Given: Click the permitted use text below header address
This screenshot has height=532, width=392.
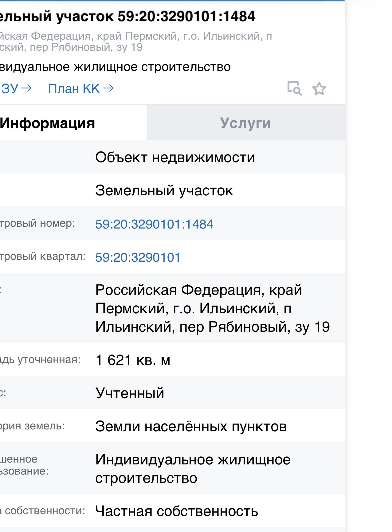Looking at the screenshot, I should 115,67.
